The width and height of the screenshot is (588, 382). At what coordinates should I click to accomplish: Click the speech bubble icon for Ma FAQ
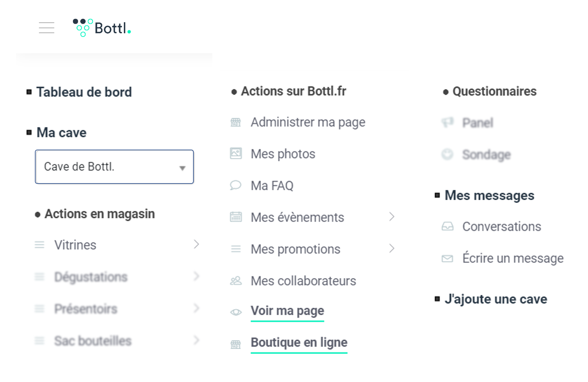(235, 185)
